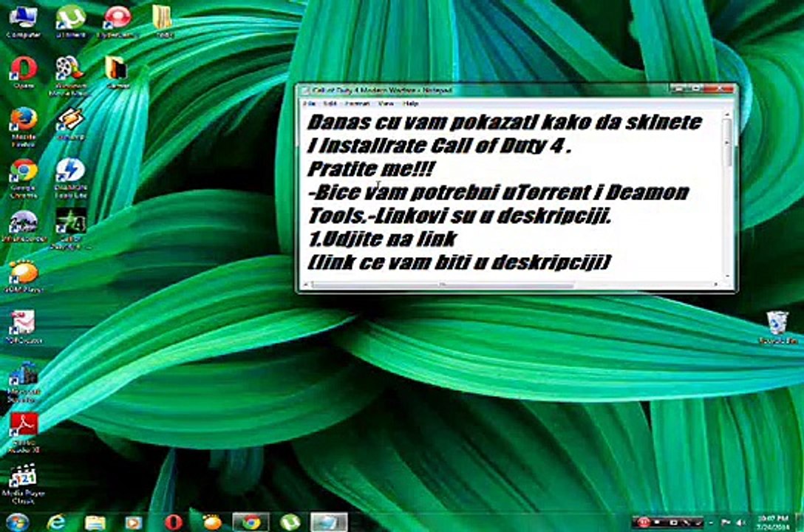
Task: Open the DAEMON Tools Lite desktop shortcut
Action: (70, 178)
